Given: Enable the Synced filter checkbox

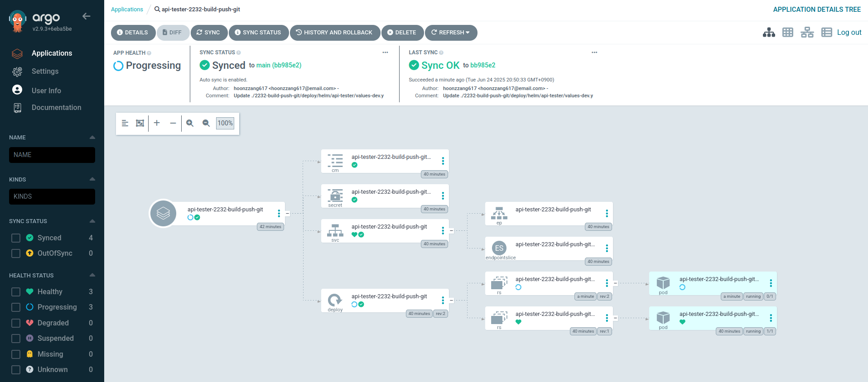Looking at the screenshot, I should click(x=16, y=238).
